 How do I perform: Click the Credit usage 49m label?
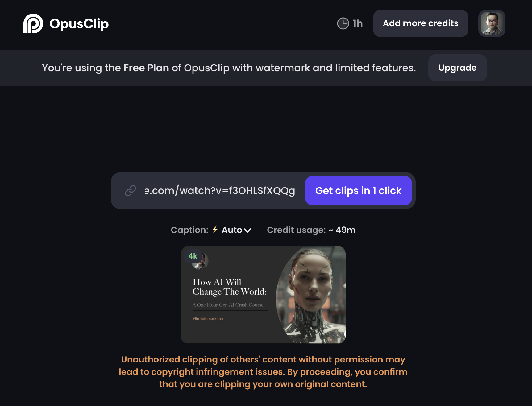[x=311, y=230]
